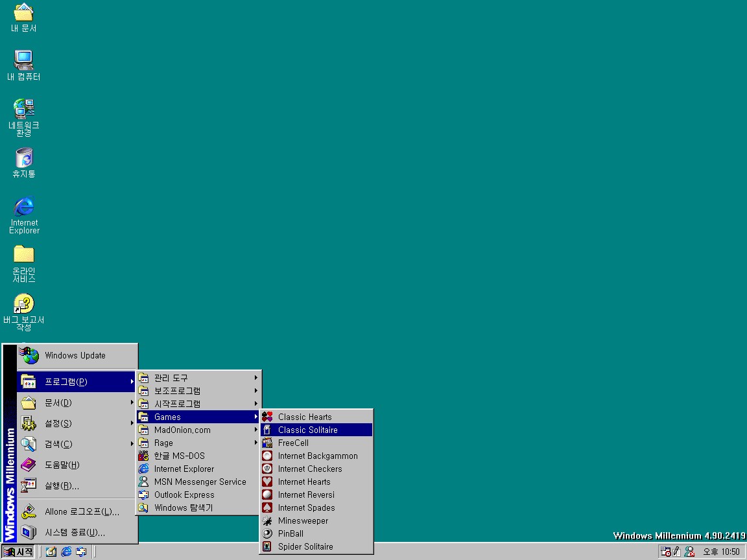Click Outlook Express quick launch icon

[81, 552]
